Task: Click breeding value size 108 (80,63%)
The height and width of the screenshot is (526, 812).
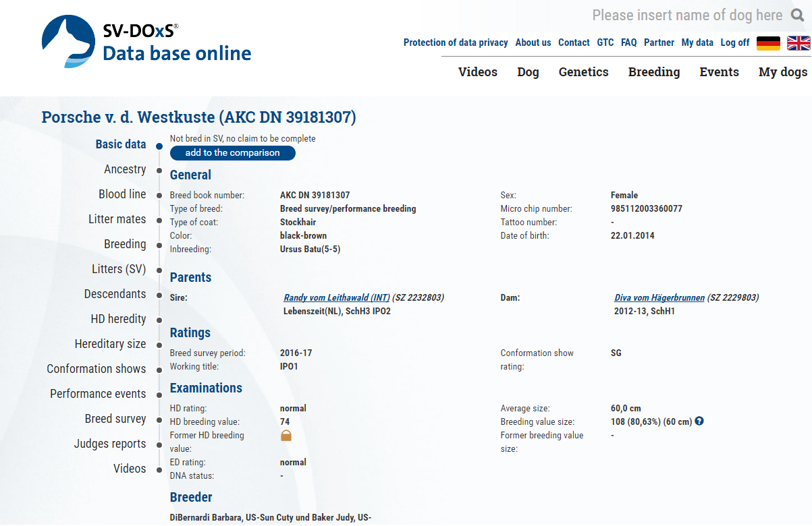Action: pos(651,421)
